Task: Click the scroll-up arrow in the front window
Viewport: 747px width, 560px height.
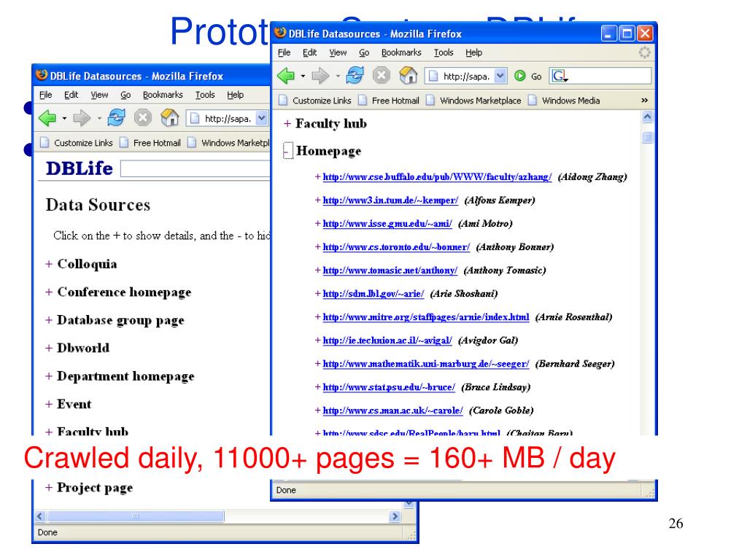Action: click(648, 117)
